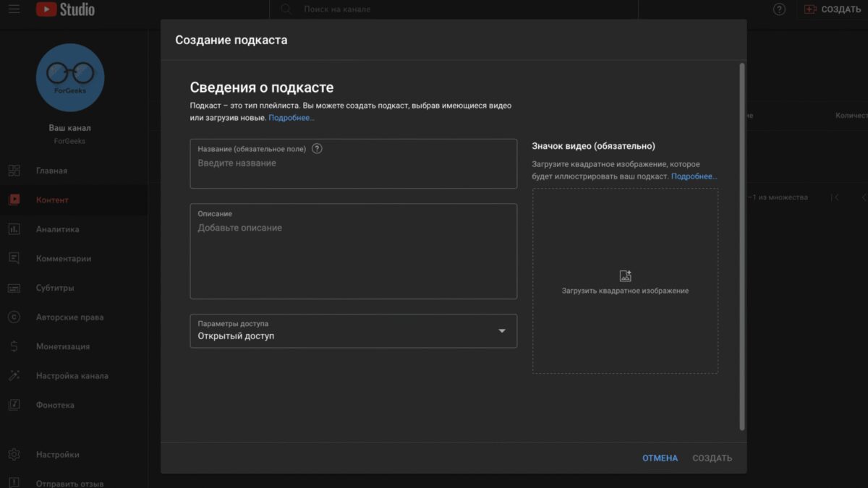Click the СОЗДАТЬ button in dialog footer
This screenshot has height=488, width=868.
click(x=712, y=458)
